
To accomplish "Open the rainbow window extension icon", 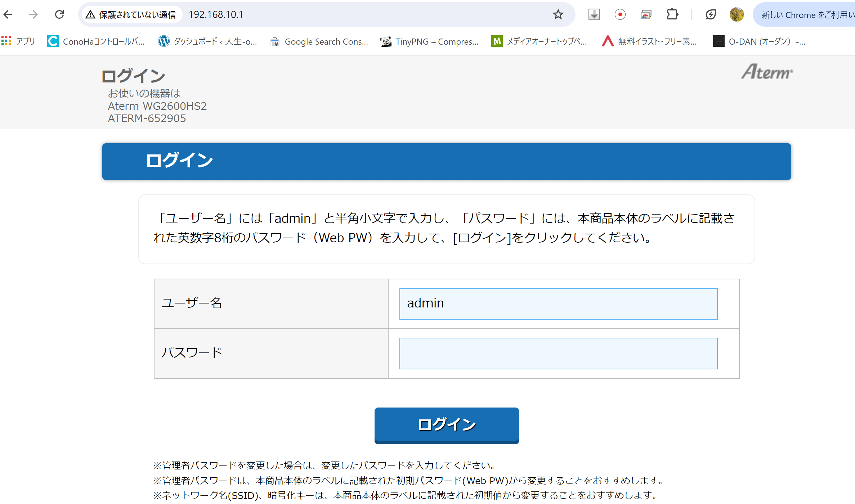I will [646, 14].
